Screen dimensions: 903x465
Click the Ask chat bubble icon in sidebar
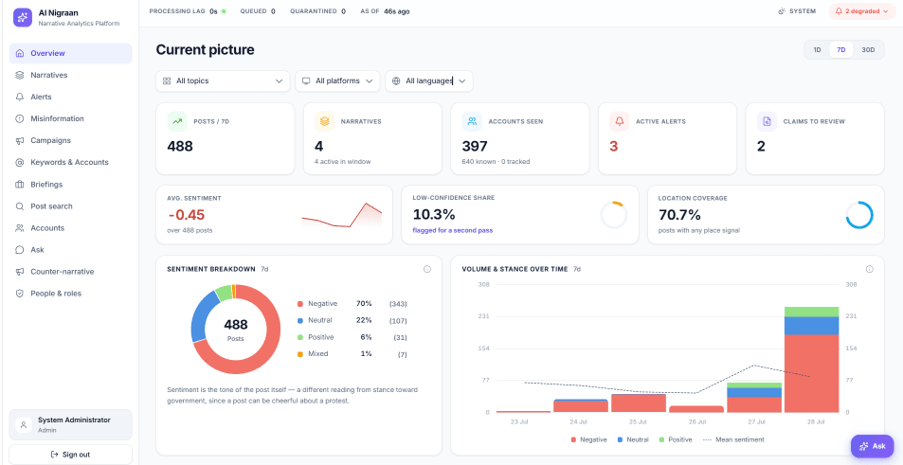[x=20, y=250]
